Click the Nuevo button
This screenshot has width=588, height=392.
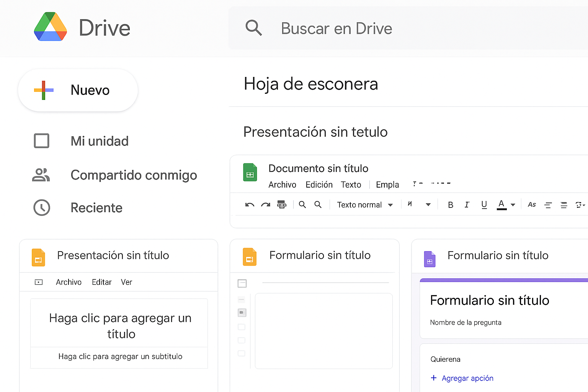78,90
